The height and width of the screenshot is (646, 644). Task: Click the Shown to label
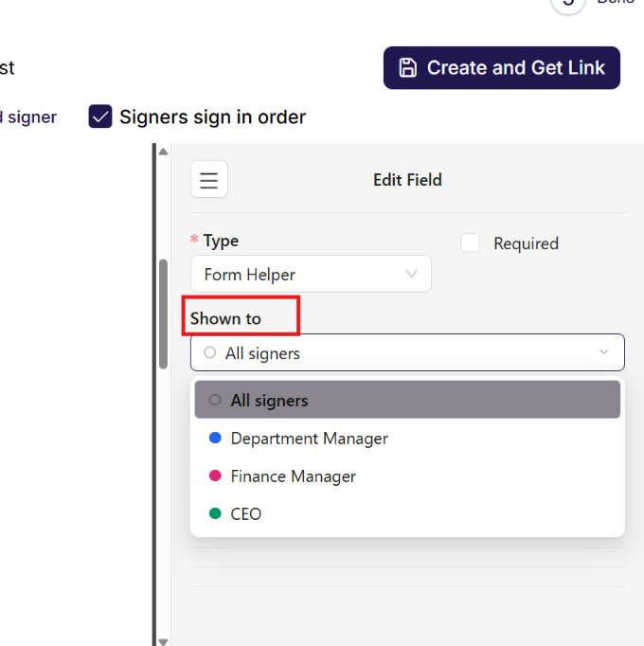(225, 318)
